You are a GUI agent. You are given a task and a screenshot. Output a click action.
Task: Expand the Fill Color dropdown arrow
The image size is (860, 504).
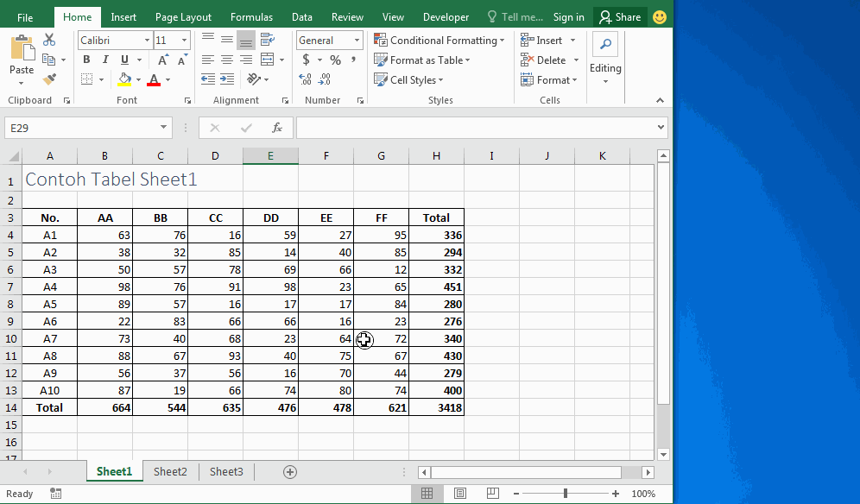138,79
